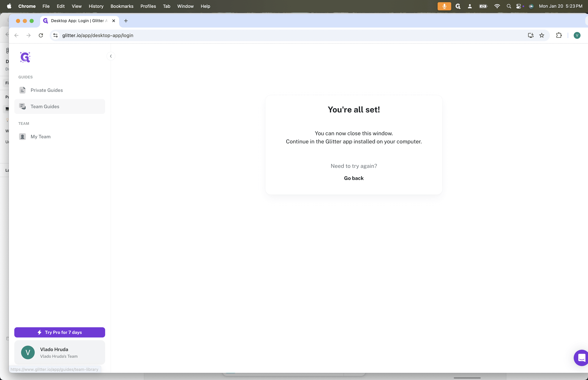Image resolution: width=588 pixels, height=380 pixels.
Task: Open the battery status menu
Action: [x=483, y=6]
